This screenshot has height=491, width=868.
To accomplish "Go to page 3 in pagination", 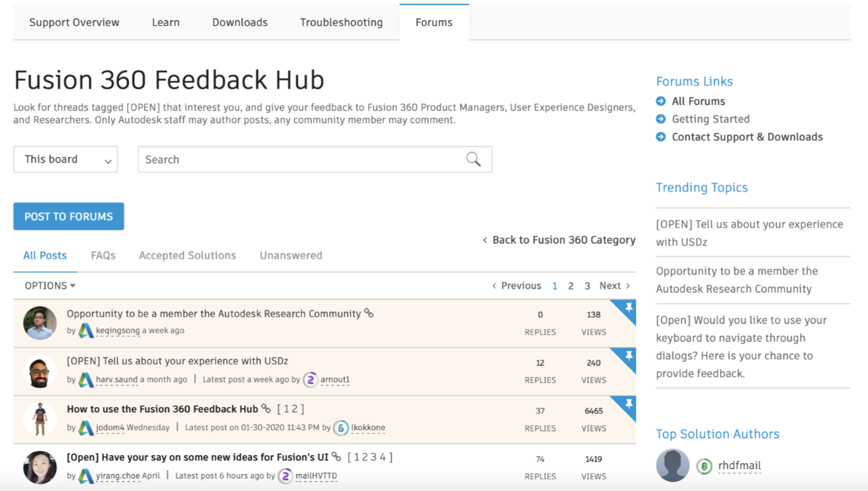I will point(587,285).
